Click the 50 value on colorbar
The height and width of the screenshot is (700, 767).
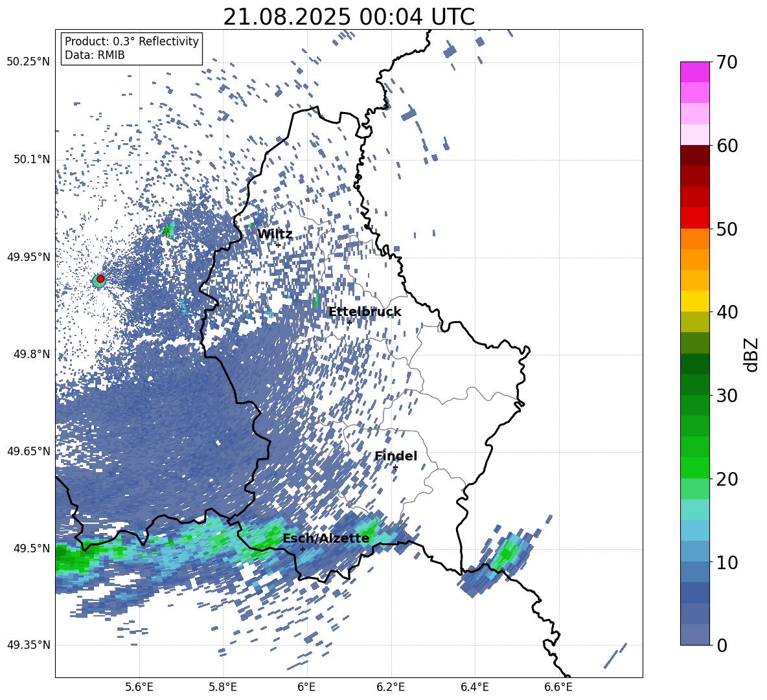click(727, 229)
